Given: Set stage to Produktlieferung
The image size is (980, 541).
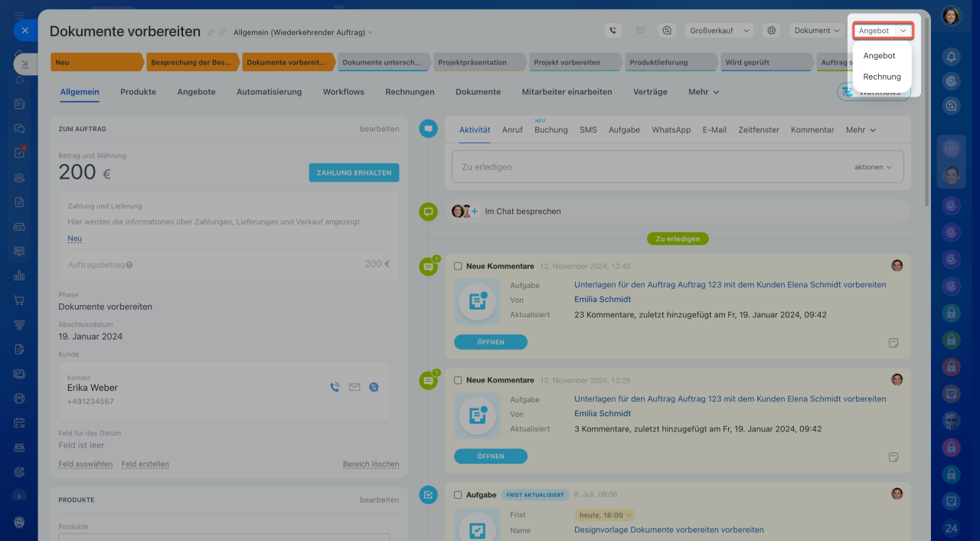Looking at the screenshot, I should pyautogui.click(x=671, y=62).
